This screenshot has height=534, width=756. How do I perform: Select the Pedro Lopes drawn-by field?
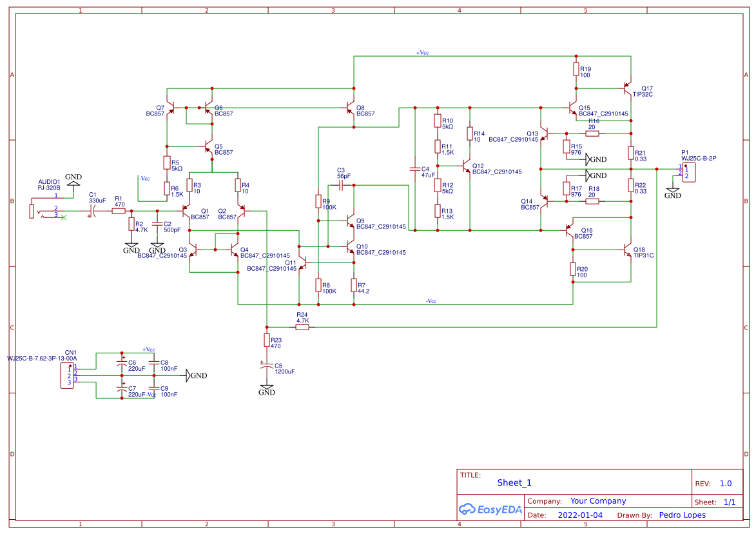coord(682,515)
